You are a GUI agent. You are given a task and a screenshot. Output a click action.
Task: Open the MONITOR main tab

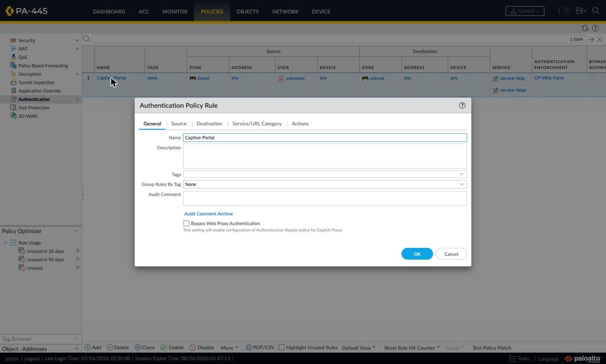pyautogui.click(x=175, y=11)
